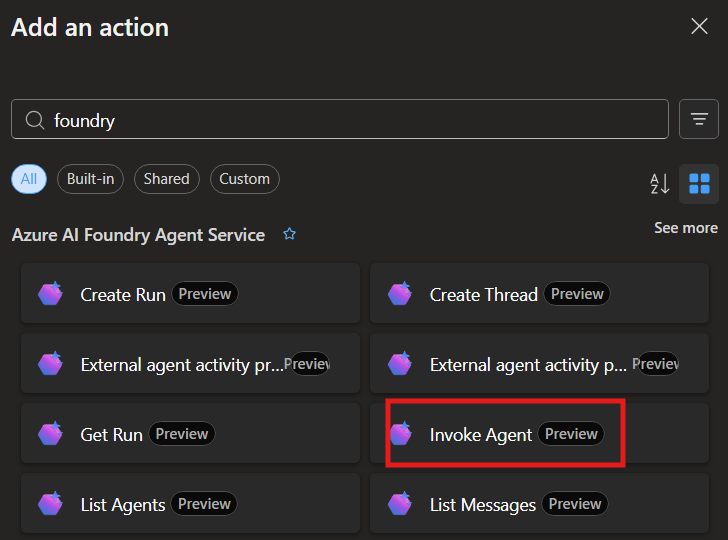Select the Shared filter chip
728x540 pixels.
click(x=167, y=179)
